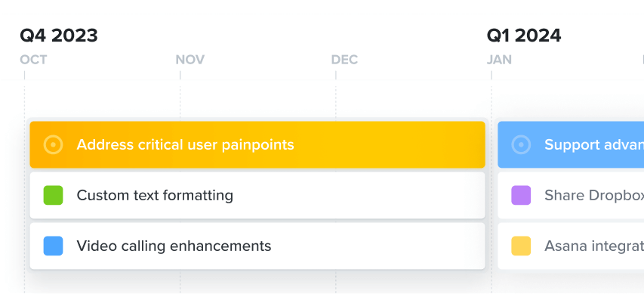
Task: Open the Support advanced goal bar
Action: [x=571, y=145]
